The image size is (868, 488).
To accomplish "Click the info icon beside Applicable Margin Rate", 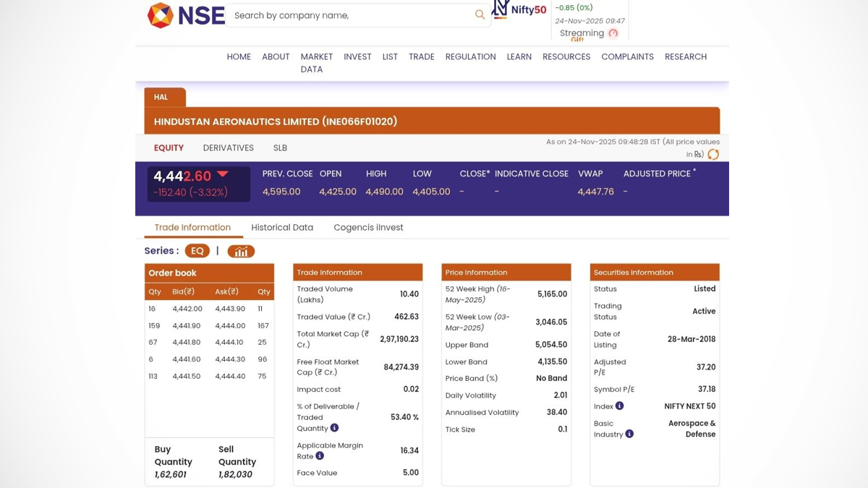I will (x=320, y=456).
